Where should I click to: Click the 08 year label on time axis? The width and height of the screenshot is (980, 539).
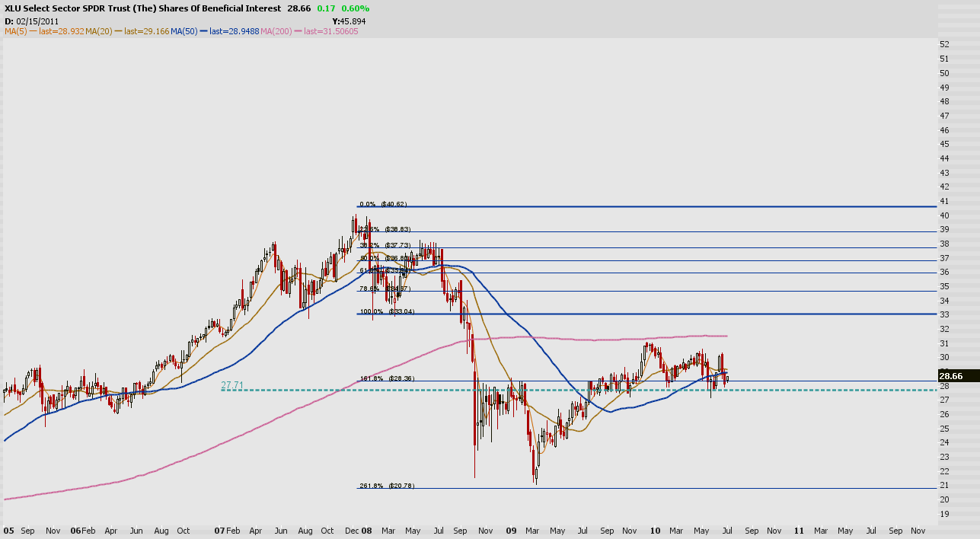click(366, 530)
